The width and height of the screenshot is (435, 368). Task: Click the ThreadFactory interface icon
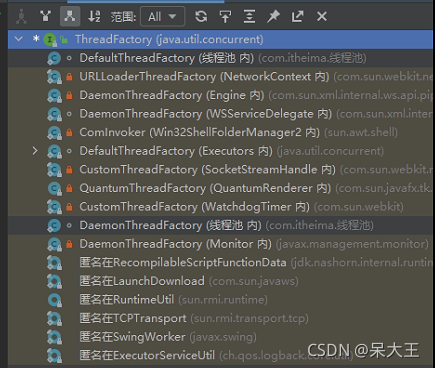(x=50, y=40)
